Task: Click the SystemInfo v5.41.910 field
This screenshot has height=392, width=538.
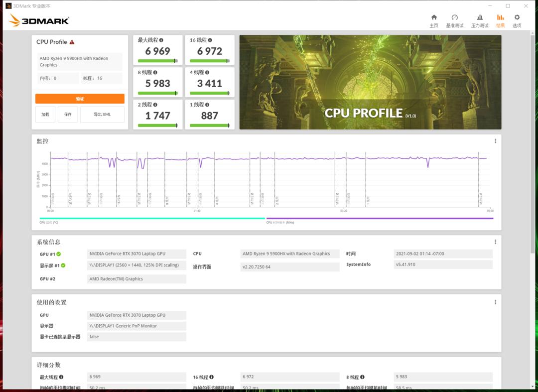Action: (443, 264)
